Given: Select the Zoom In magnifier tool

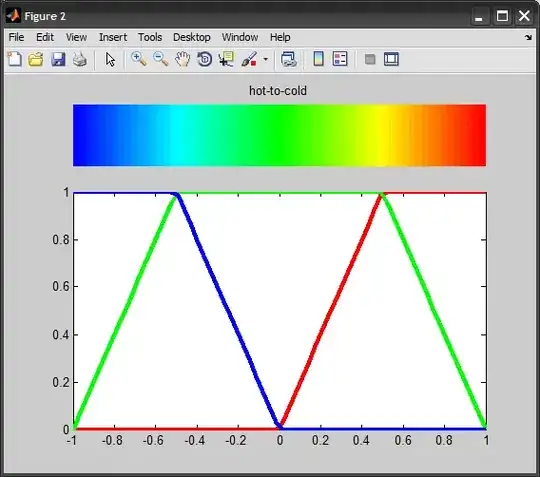Looking at the screenshot, I should (x=139, y=59).
